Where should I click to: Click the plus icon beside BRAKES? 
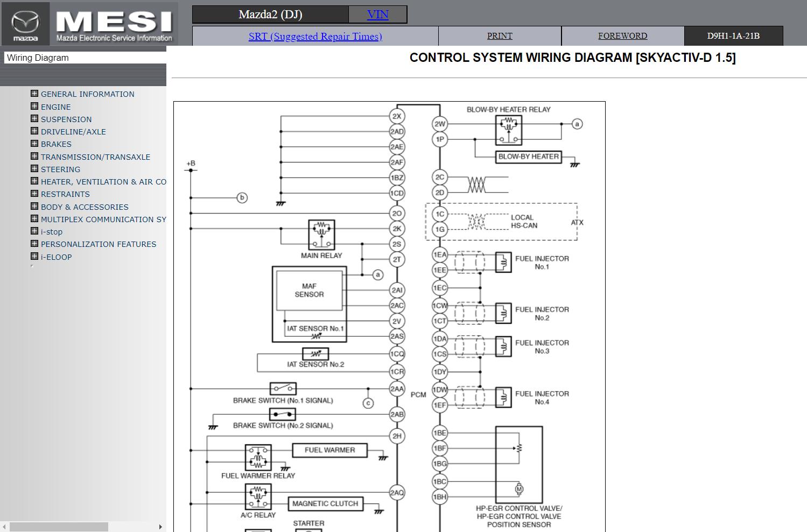pos(34,143)
